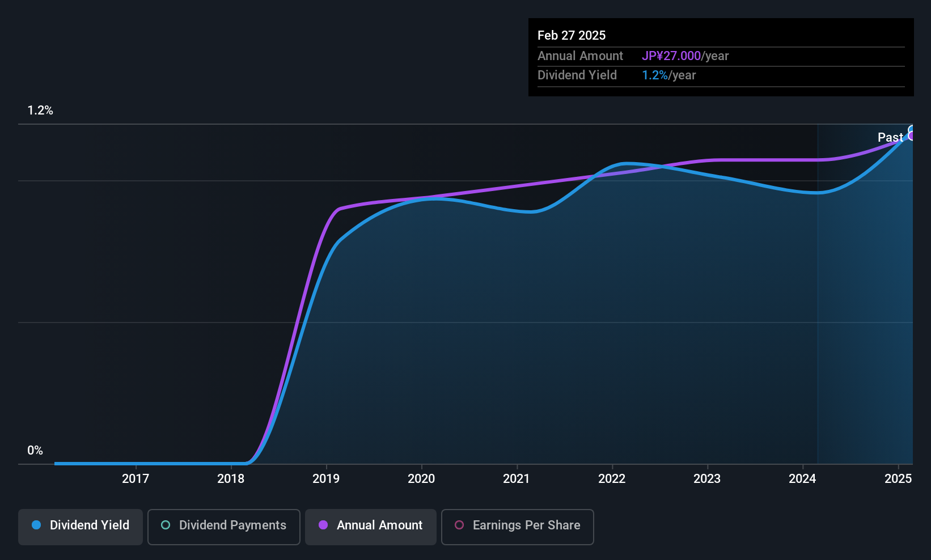The image size is (931, 560).
Task: Select the 2019 x-axis label
Action: click(x=326, y=478)
